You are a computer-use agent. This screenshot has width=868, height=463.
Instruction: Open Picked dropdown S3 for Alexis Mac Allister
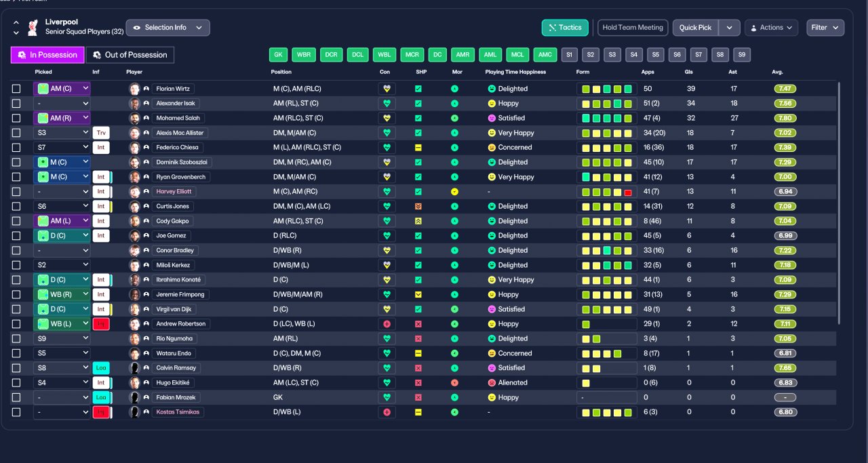pos(62,133)
